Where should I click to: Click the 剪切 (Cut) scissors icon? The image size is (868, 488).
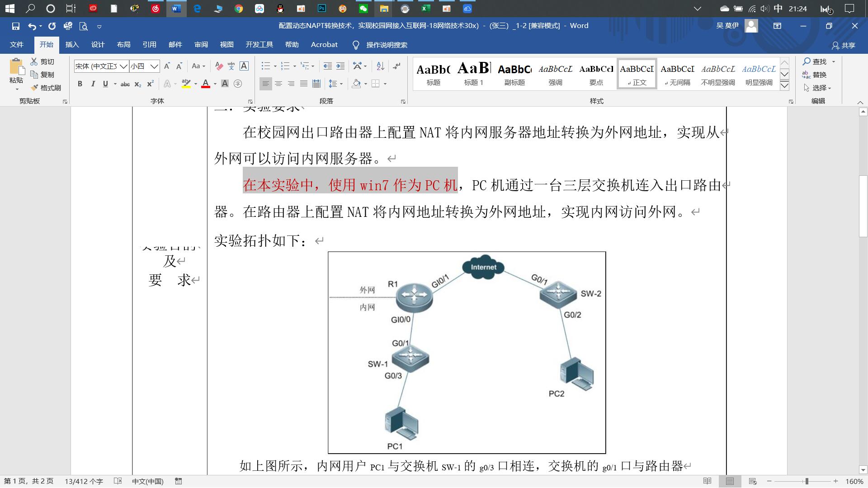coord(34,62)
